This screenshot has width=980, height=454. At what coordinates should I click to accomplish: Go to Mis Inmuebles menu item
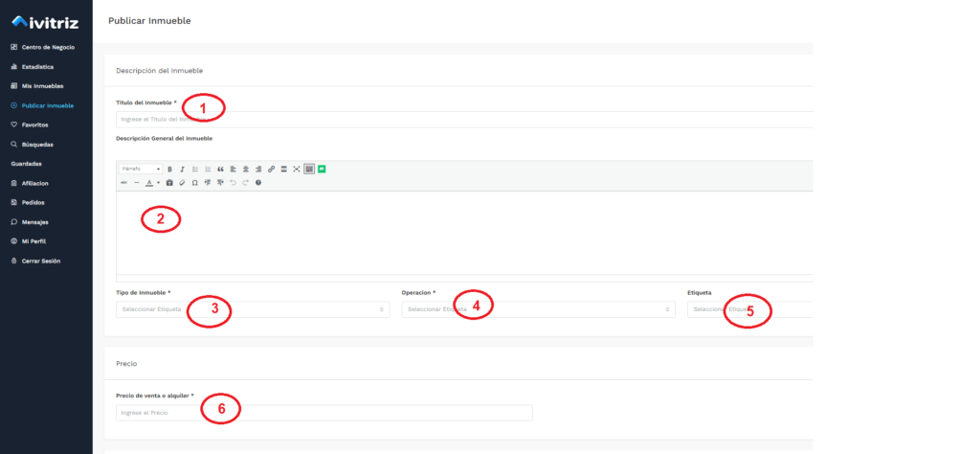coord(42,86)
